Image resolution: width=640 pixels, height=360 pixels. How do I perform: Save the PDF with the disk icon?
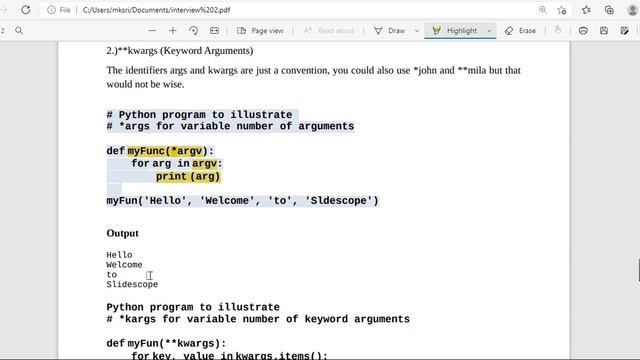pos(604,31)
